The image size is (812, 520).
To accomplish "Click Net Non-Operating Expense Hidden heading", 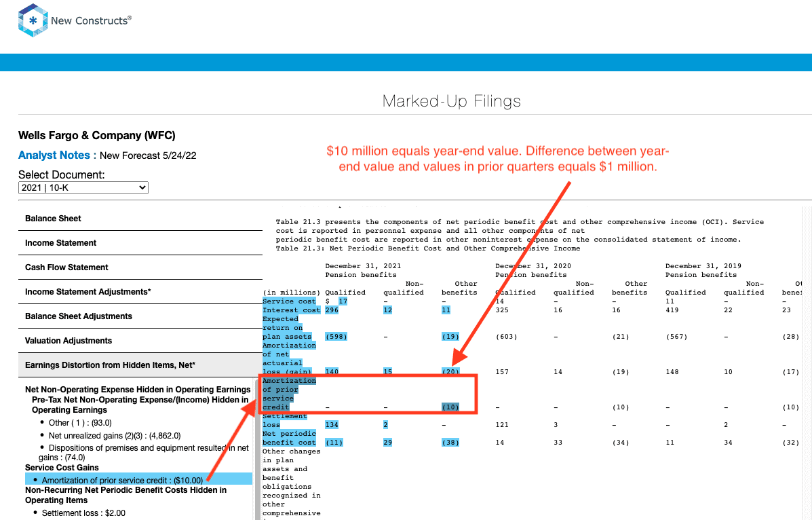I will 138,390.
